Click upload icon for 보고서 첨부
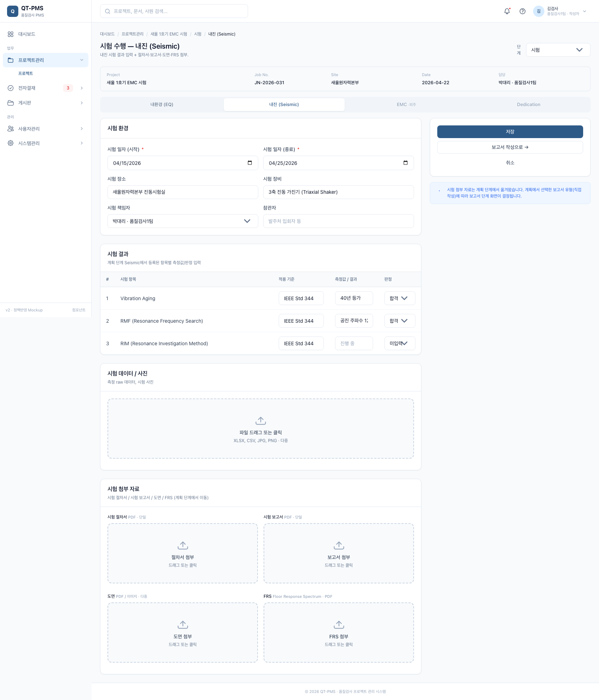The image size is (599, 700). (339, 545)
